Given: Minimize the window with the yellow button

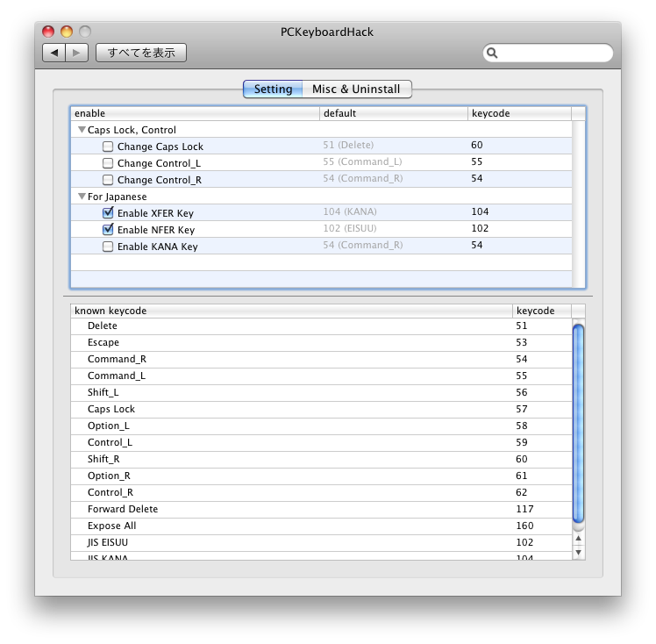Looking at the screenshot, I should click(x=67, y=32).
